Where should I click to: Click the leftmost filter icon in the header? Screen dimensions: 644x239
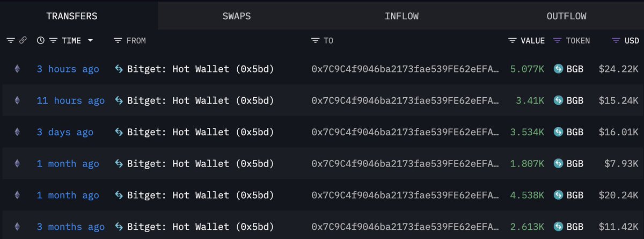[x=10, y=40]
